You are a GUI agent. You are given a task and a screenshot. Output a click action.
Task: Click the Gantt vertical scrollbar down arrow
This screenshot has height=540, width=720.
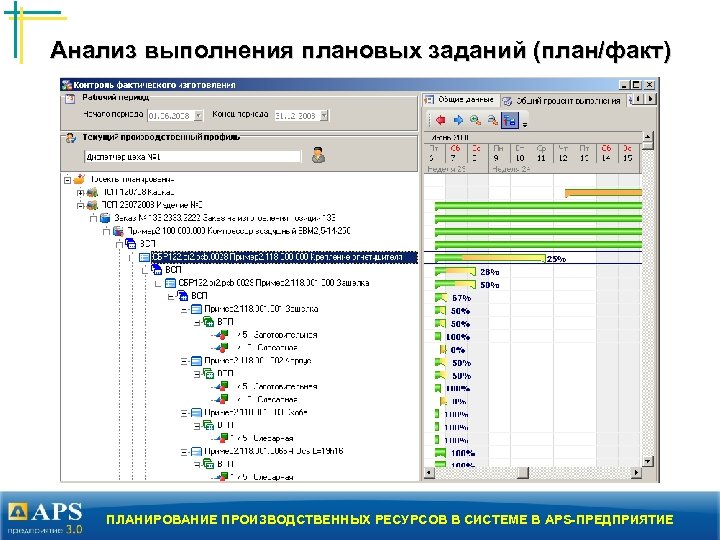pyautogui.click(x=647, y=461)
